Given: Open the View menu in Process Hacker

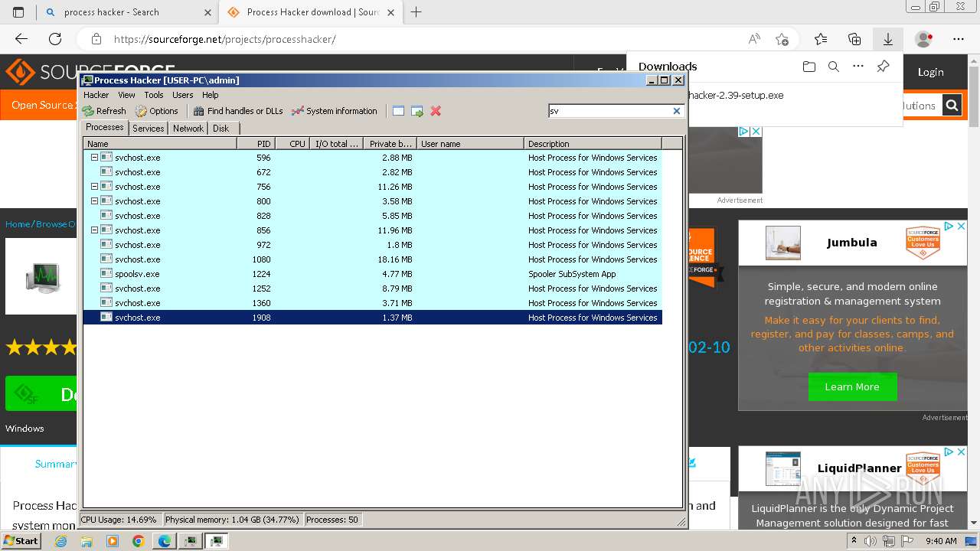Looking at the screenshot, I should pyautogui.click(x=126, y=95).
